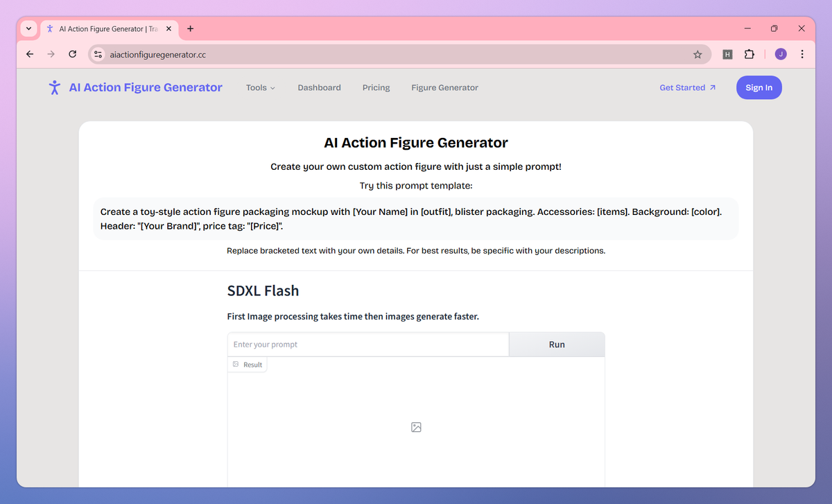The image size is (832, 504).
Task: Click the site info icon in the address bar
Action: pyautogui.click(x=98, y=53)
